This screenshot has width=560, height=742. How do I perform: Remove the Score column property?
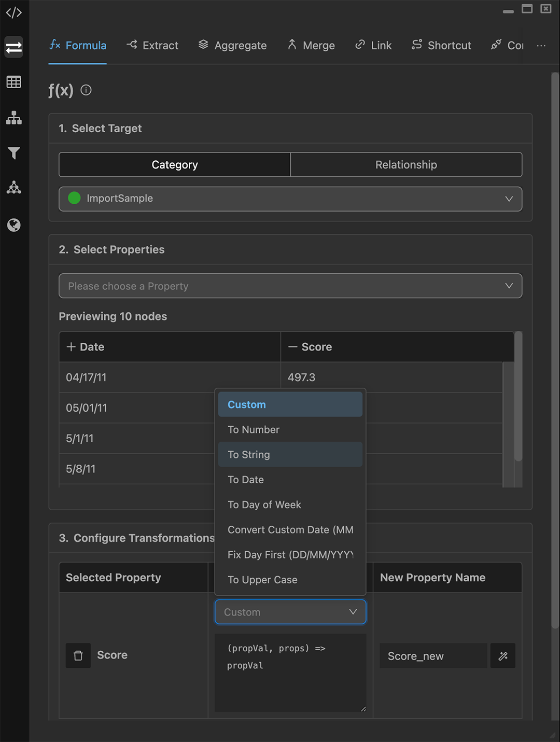293,347
